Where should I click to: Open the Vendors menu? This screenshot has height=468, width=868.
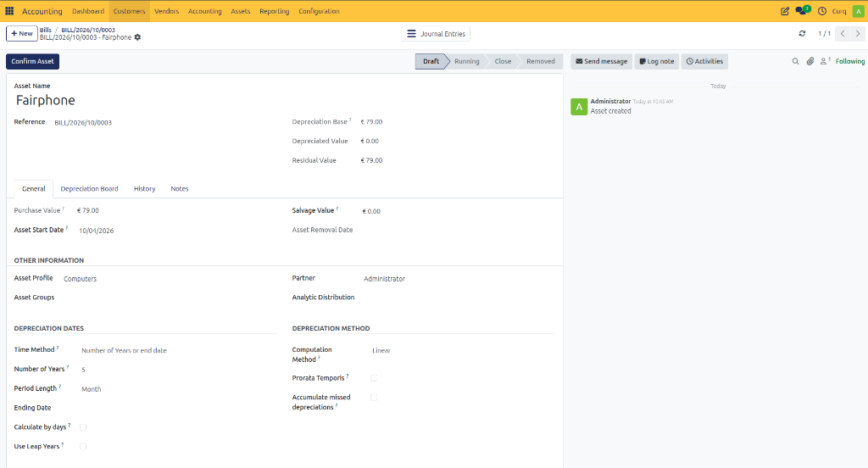click(x=167, y=11)
